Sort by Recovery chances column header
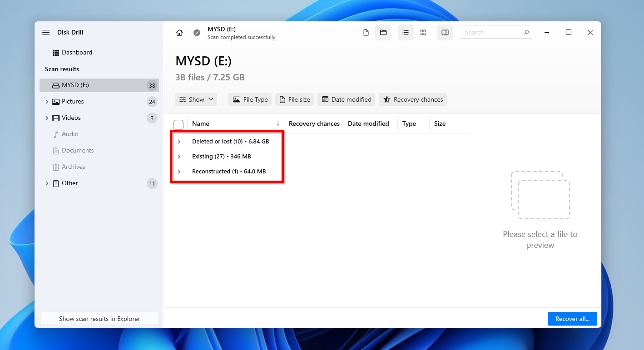Screen dimensions: 644x350 (x=314, y=123)
